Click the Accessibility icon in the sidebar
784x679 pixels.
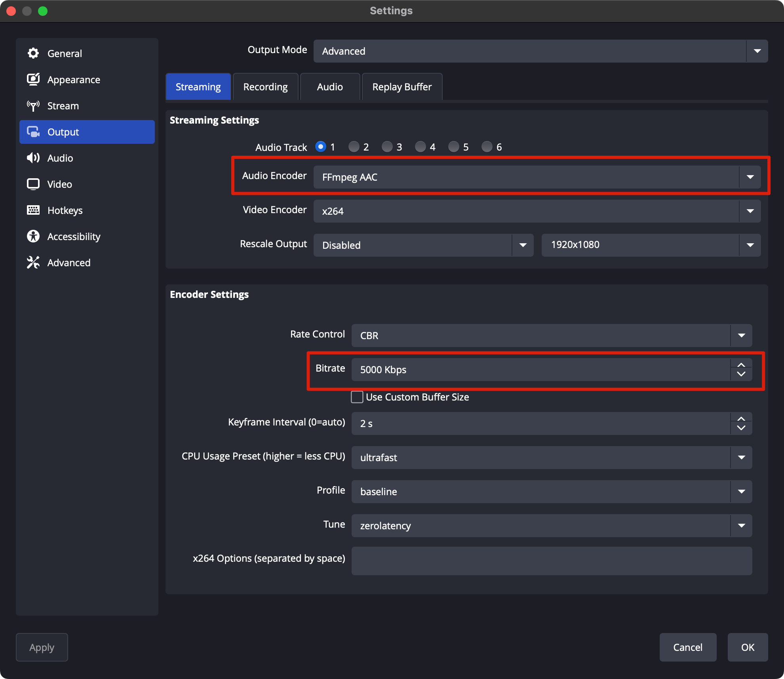click(x=33, y=236)
